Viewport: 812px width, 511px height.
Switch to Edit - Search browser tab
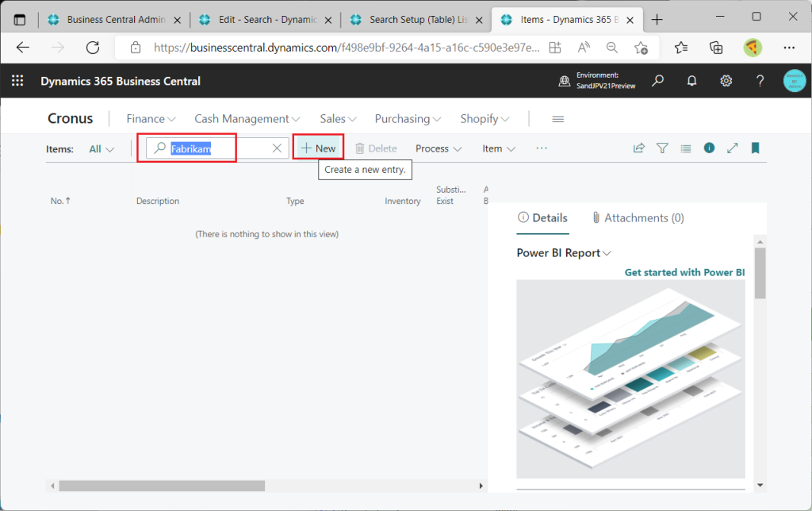265,20
